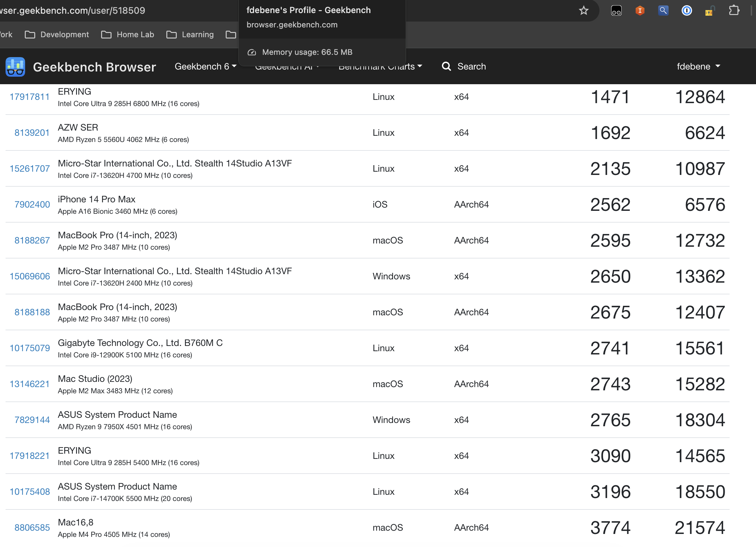Click the bookmark star icon in address bar
Image resolution: width=756 pixels, height=547 pixels.
(x=583, y=10)
